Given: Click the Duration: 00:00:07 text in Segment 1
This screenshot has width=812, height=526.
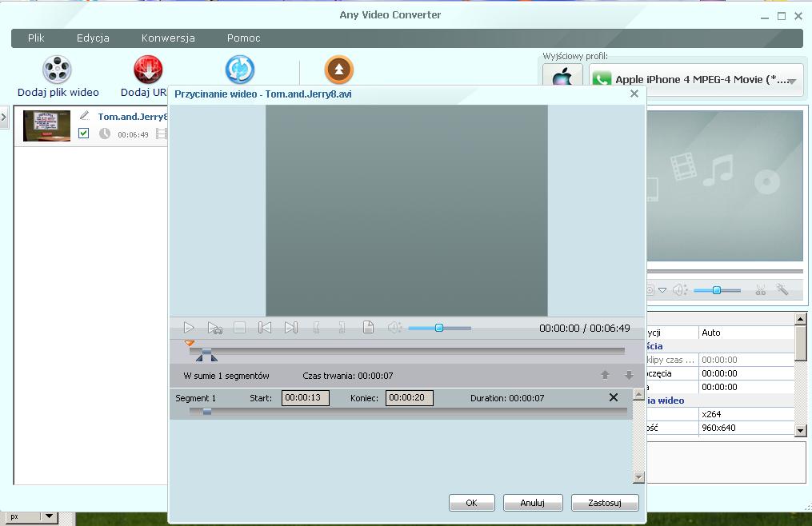Looking at the screenshot, I should tap(507, 398).
